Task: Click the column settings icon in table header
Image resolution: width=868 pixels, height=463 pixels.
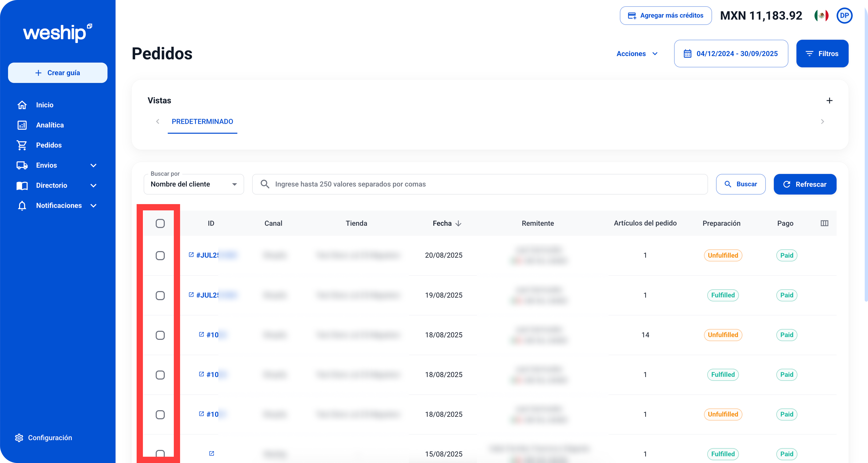Action: 824,223
